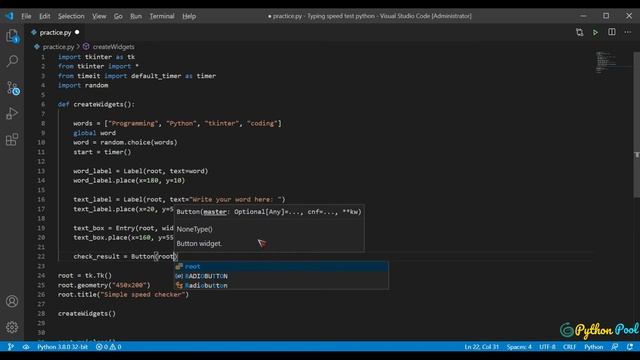Open the Terminal menu

tap(162, 16)
